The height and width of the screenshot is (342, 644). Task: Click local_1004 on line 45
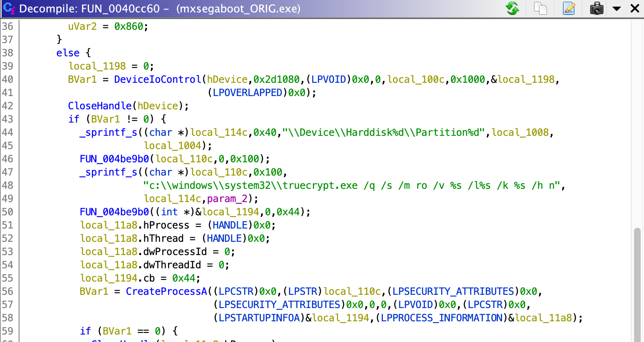coord(172,145)
